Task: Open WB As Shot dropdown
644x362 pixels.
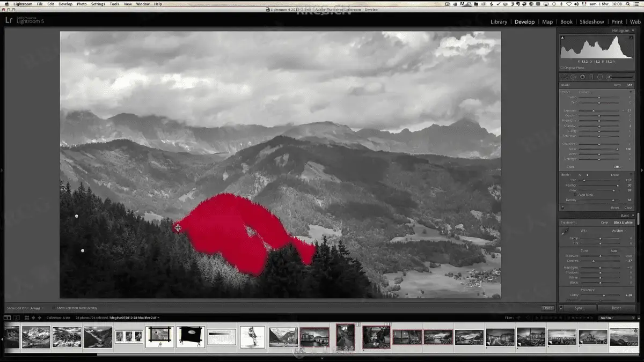Action: [619, 231]
